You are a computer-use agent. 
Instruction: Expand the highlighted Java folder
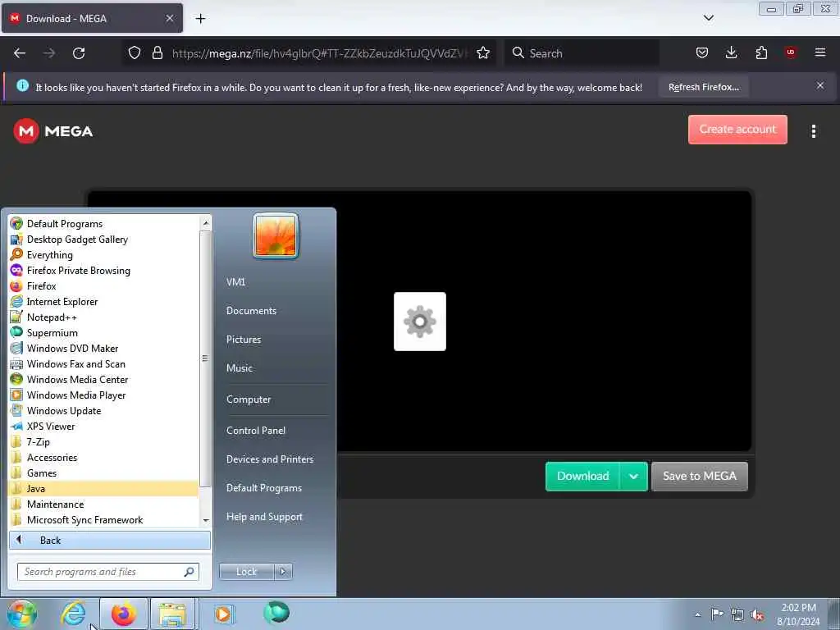coord(103,488)
